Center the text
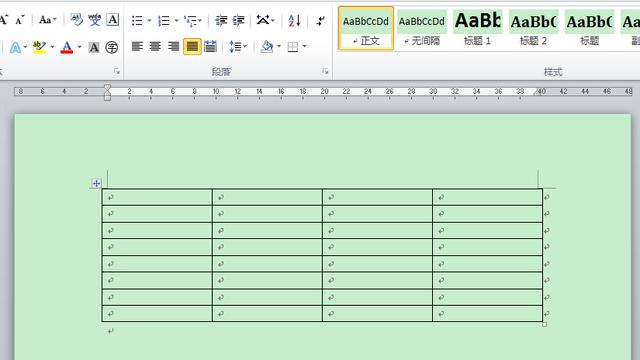 pos(155,47)
